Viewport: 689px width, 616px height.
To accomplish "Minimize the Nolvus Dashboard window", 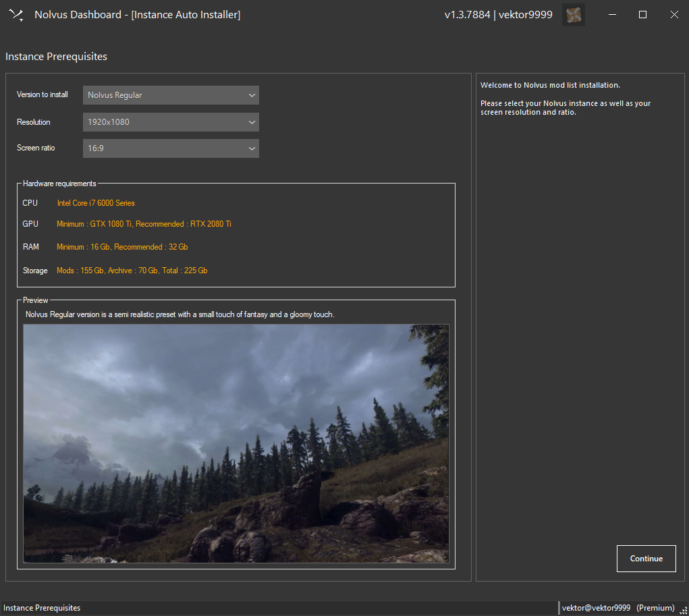I will click(x=612, y=15).
